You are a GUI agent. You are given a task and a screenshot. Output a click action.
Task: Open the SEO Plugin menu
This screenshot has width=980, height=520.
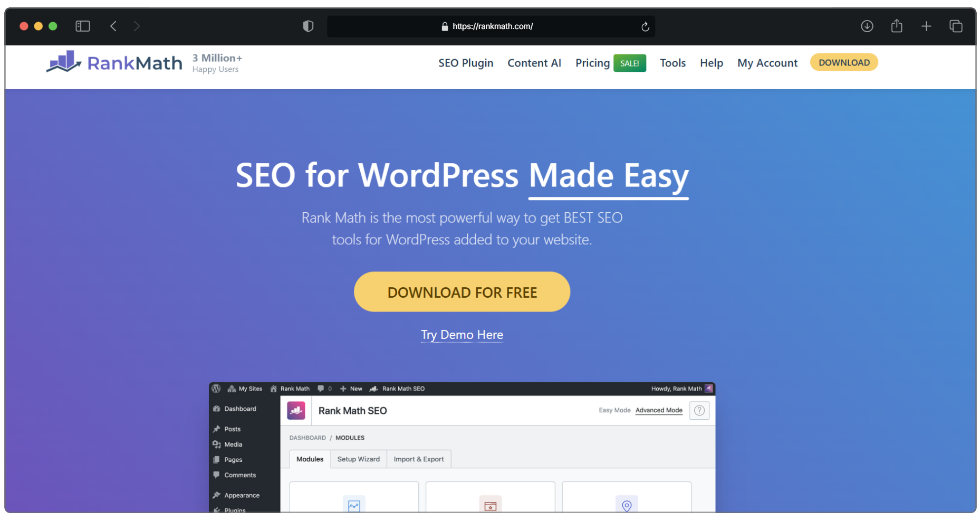tap(466, 63)
